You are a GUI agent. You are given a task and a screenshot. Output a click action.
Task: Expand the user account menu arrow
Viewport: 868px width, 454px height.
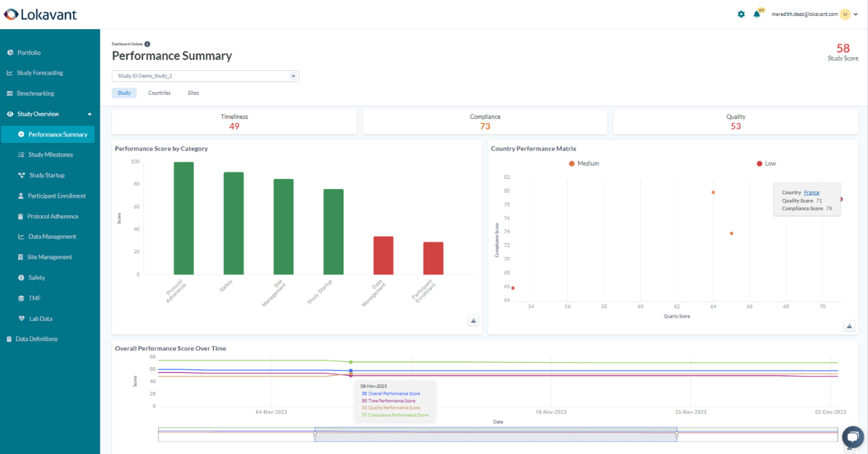pyautogui.click(x=856, y=14)
